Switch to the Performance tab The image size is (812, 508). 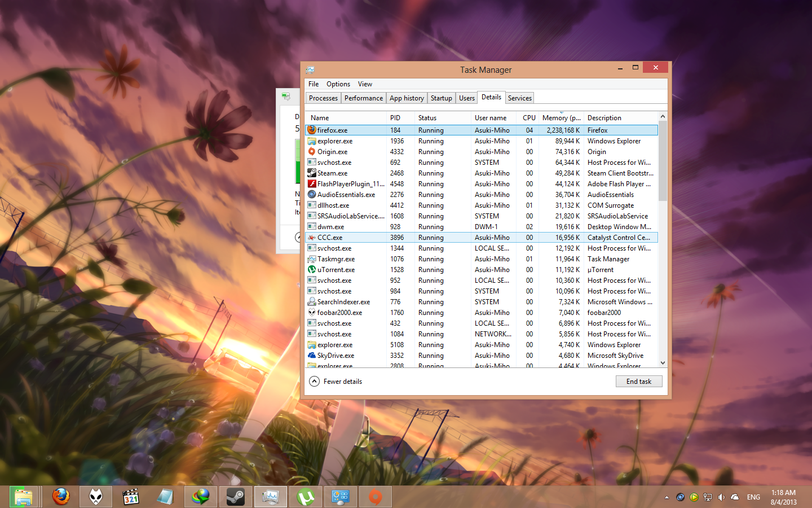[364, 98]
